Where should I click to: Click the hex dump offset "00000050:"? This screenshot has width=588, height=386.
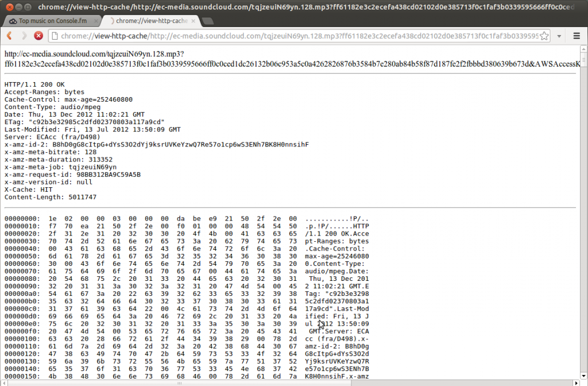(x=22, y=256)
